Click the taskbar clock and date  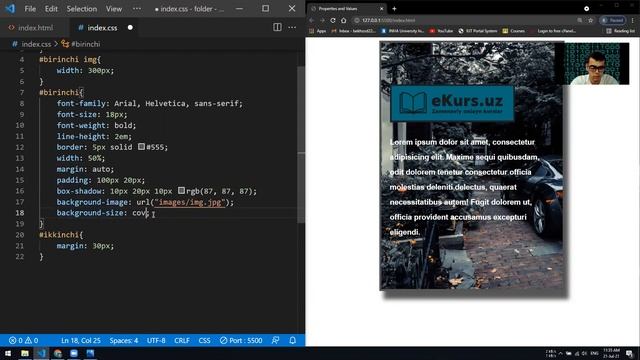[611, 353]
